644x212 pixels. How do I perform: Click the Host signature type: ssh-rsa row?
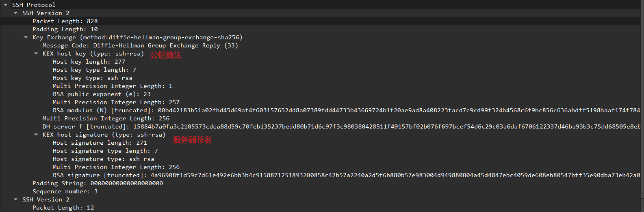pos(103,159)
